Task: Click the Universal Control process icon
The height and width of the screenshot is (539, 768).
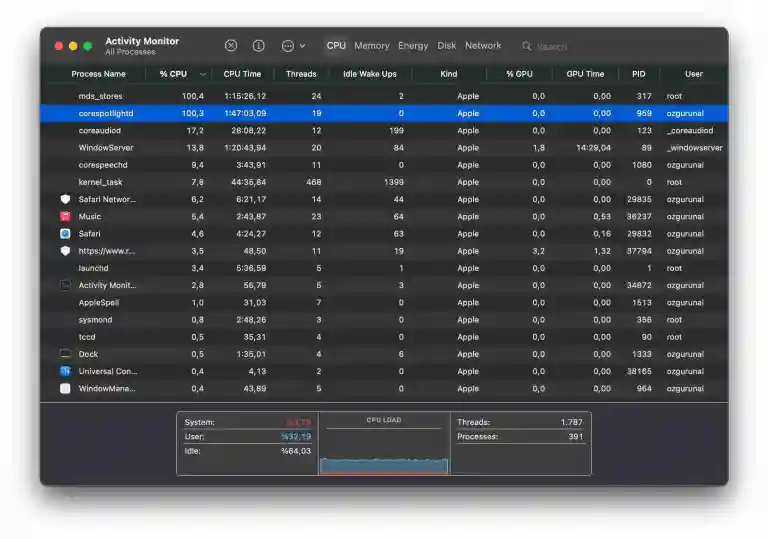Action: point(65,371)
